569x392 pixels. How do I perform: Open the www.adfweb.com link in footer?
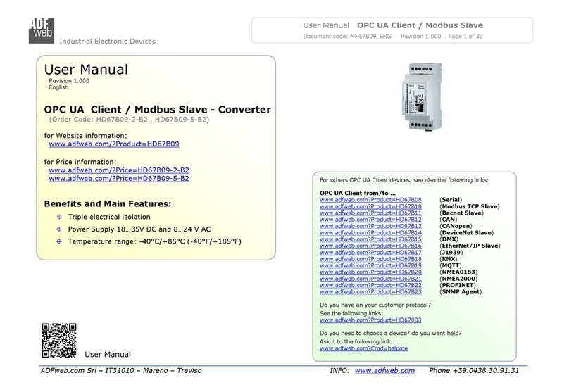384,371
